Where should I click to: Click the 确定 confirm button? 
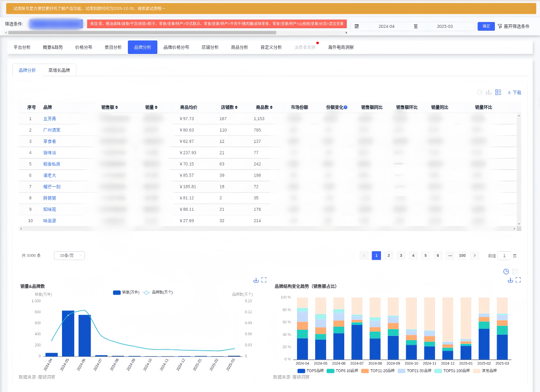(486, 26)
